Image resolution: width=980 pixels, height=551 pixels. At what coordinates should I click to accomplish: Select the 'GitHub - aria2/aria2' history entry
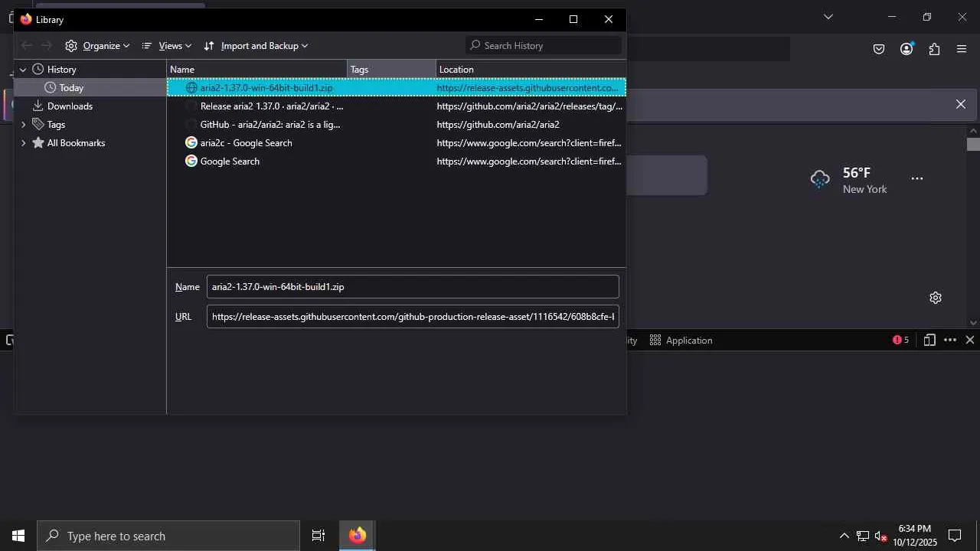tap(397, 125)
